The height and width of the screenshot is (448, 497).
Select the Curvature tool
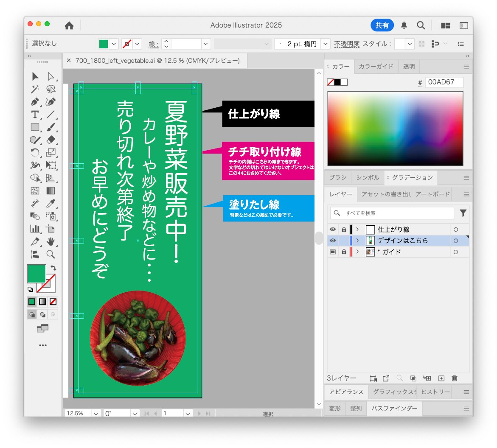(51, 102)
